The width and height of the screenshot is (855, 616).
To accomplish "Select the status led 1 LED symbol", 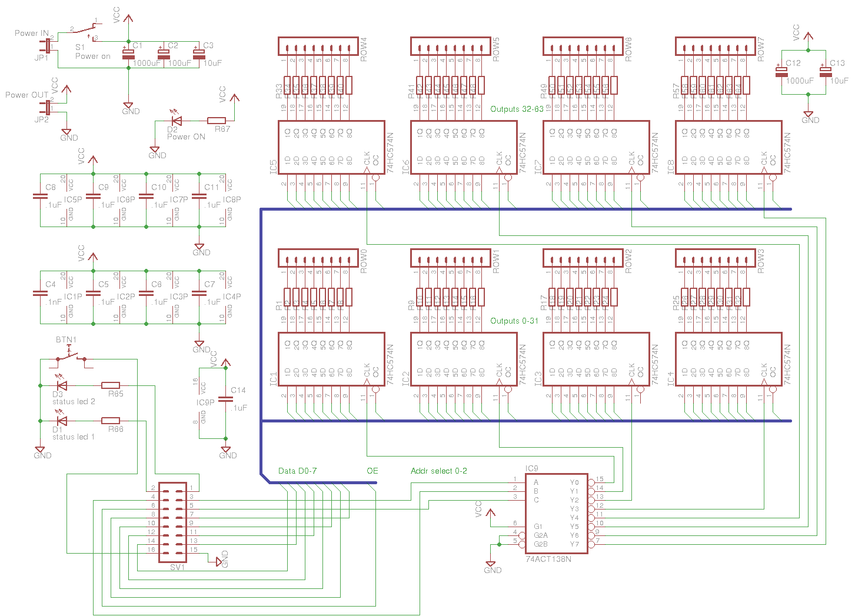I will click(61, 421).
